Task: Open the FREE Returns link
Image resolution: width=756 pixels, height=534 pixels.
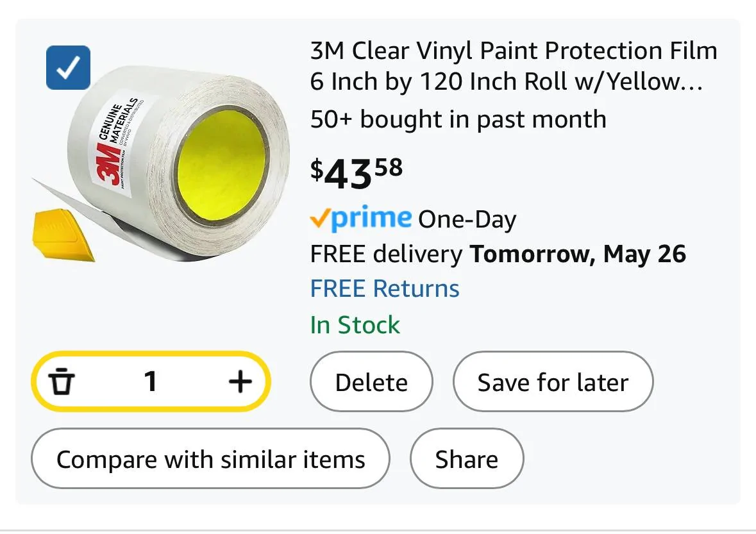Action: pyautogui.click(x=385, y=288)
